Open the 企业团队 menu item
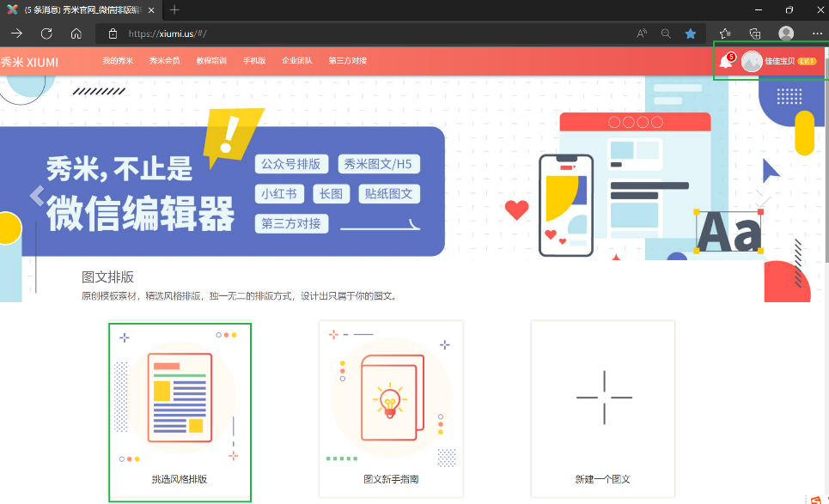The width and height of the screenshot is (829, 504). click(x=296, y=61)
